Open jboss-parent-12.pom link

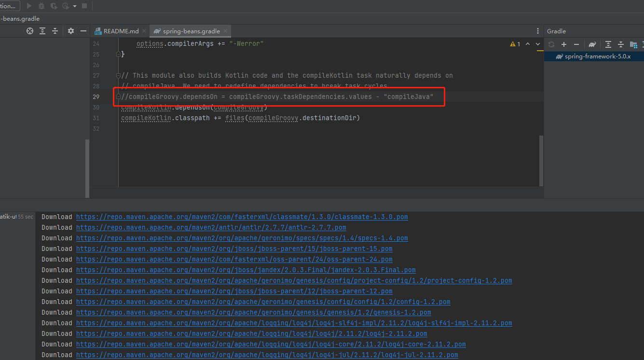tap(234, 291)
